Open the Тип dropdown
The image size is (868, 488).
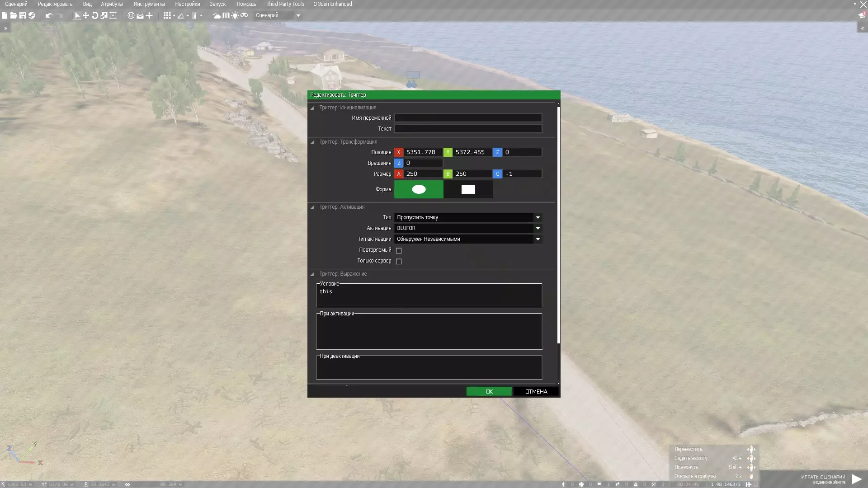click(x=468, y=217)
